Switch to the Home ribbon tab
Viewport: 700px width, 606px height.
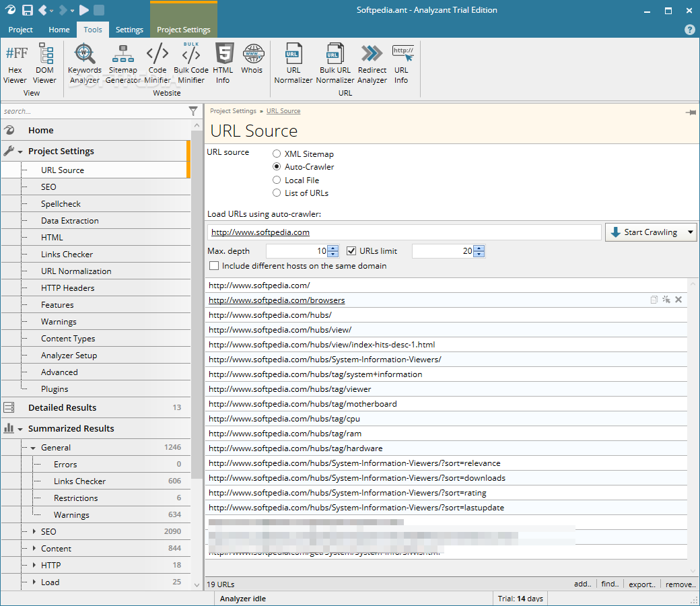point(59,30)
